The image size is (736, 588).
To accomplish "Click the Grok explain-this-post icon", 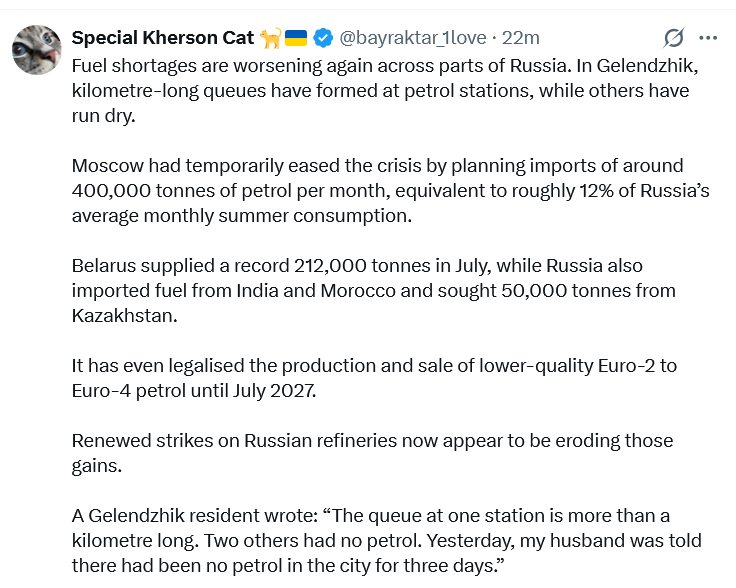I will coord(674,38).
